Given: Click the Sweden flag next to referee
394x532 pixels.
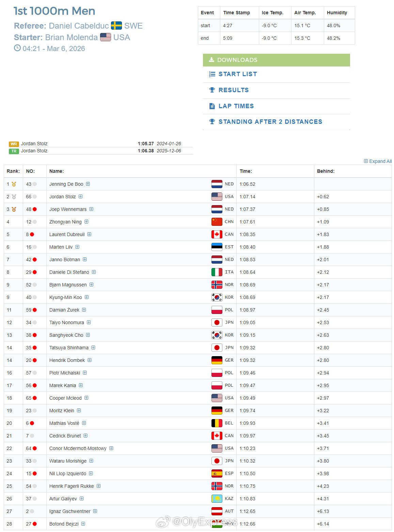Looking at the screenshot, I should click(116, 26).
